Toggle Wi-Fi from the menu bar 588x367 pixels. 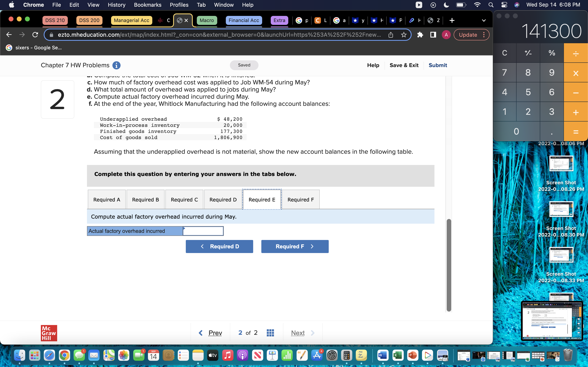[477, 5]
